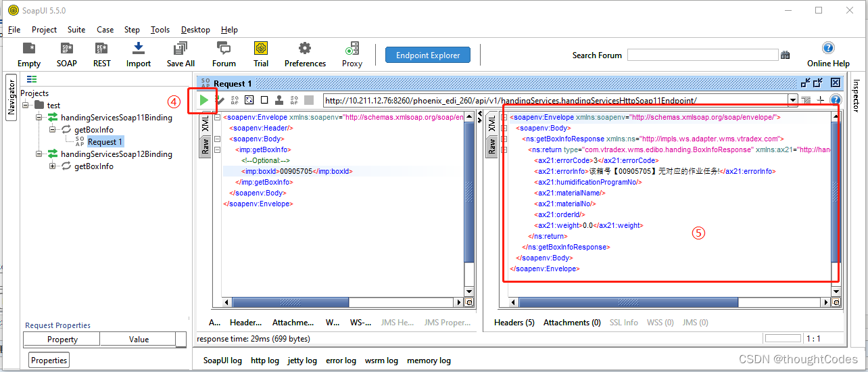
Task: Fold soapenv:Envelope in response editor
Action: click(504, 117)
